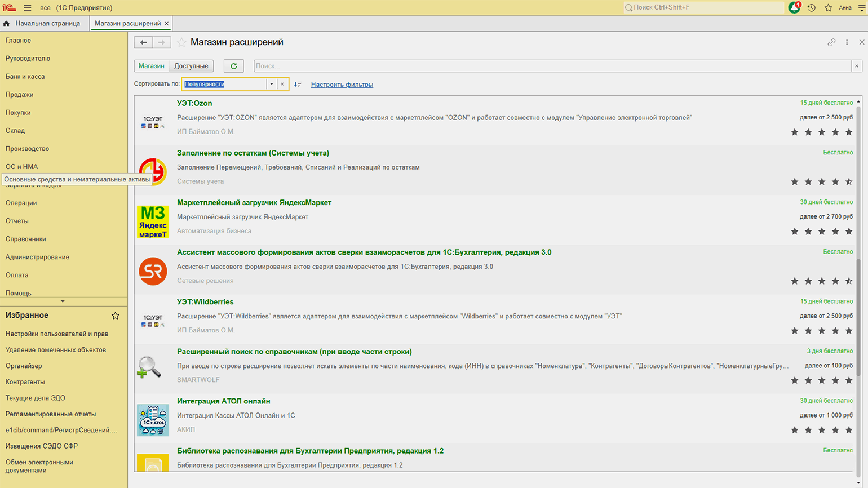Expand the sort-by dropdown arrow

271,84
